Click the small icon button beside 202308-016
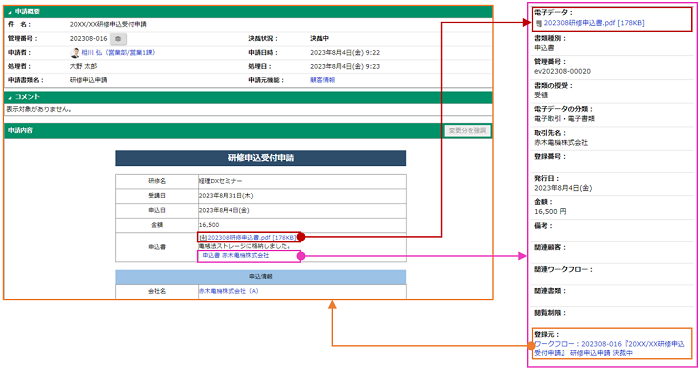 click(118, 39)
